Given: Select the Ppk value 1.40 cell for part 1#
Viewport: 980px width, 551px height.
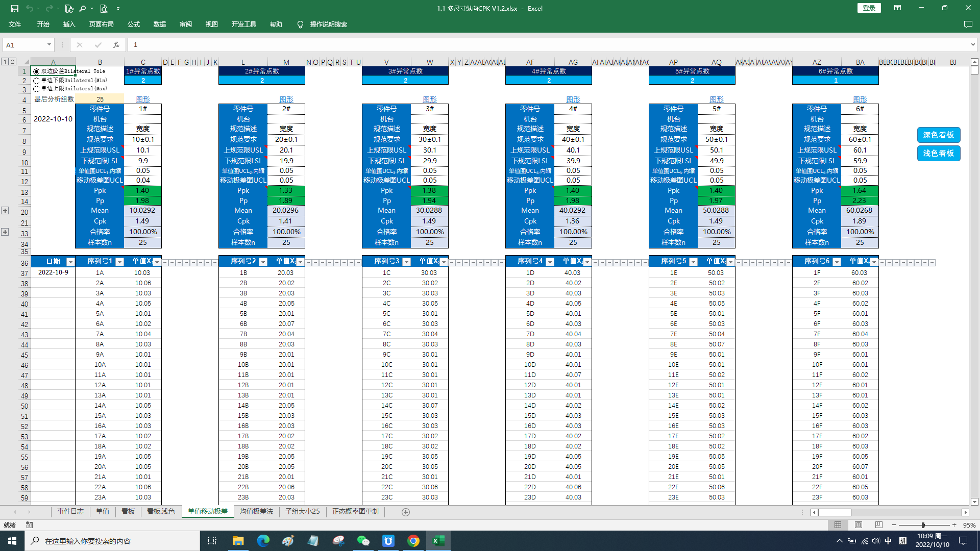Looking at the screenshot, I should [x=143, y=190].
